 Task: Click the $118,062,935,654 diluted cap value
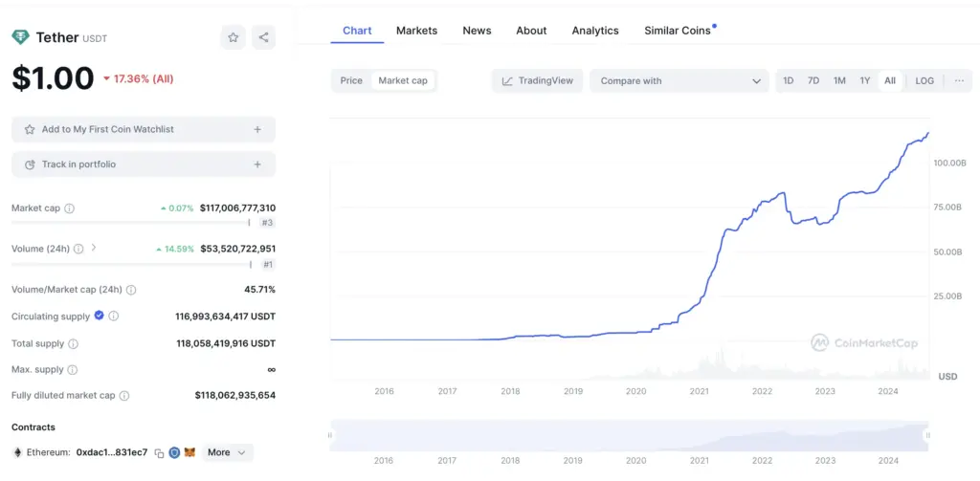point(235,396)
